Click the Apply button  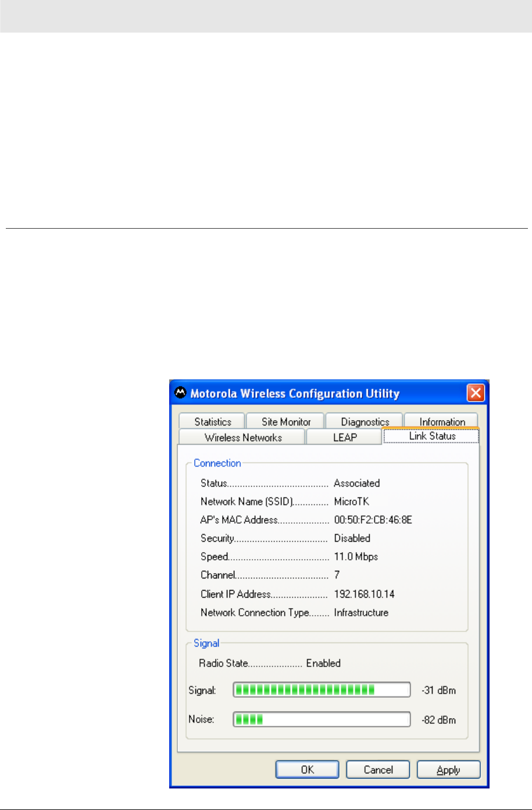[448, 769]
